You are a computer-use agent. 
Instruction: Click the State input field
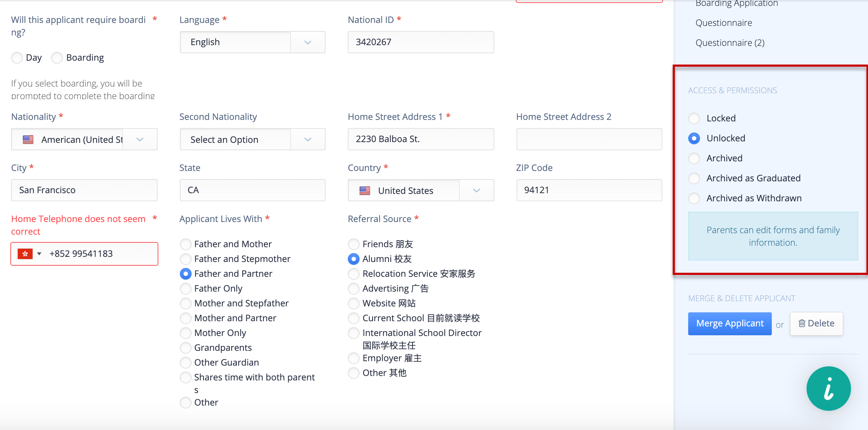(x=252, y=190)
